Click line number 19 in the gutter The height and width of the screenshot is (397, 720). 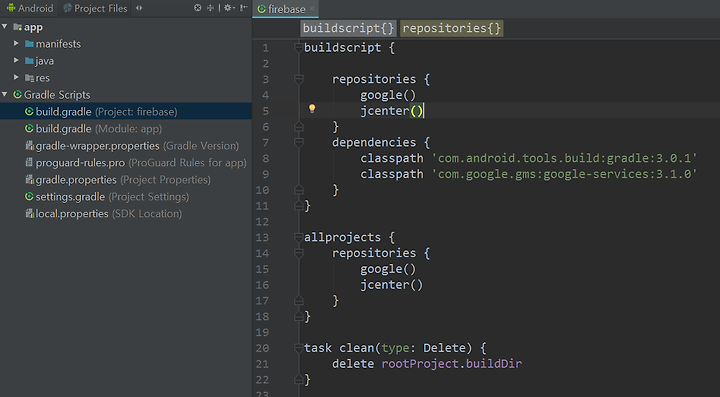tap(262, 332)
